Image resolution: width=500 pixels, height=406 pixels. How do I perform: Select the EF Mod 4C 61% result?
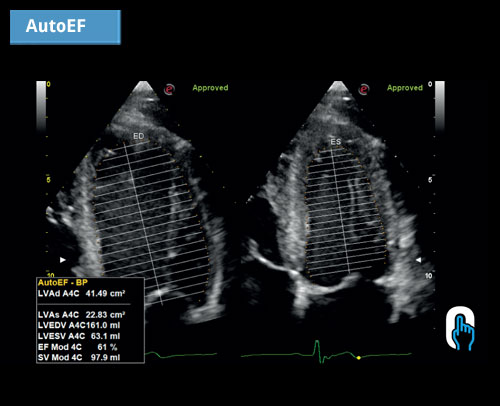tap(78, 347)
